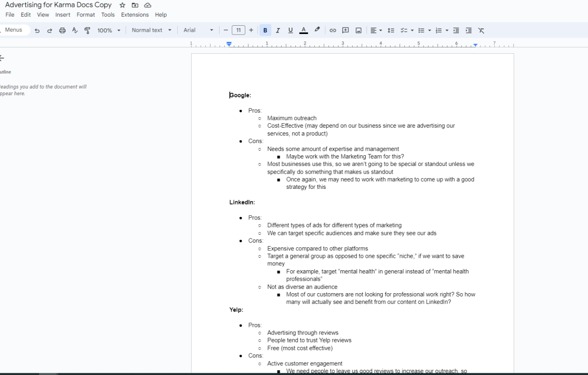Click the "Yelp:" heading in the document
Screen dimensions: 588x375
pos(237,310)
